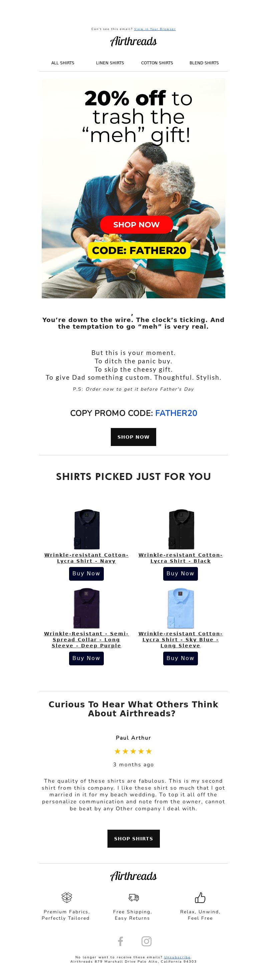Click the free shipping truck icon
This screenshot has height=980, width=267.
tap(133, 898)
